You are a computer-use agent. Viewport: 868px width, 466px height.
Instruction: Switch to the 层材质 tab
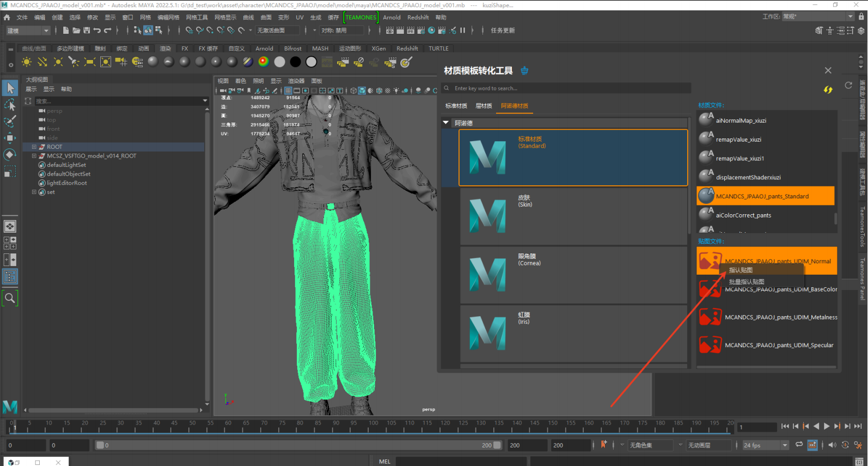tap(484, 106)
